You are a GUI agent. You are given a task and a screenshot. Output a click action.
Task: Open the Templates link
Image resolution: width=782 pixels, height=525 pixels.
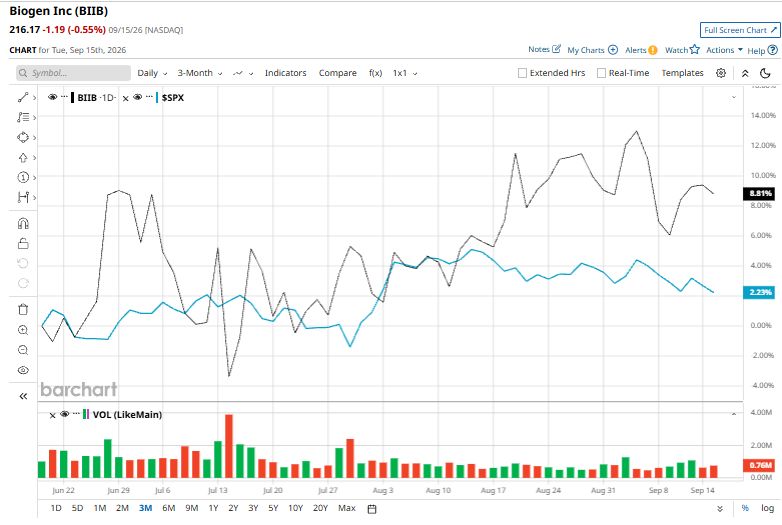[682, 73]
